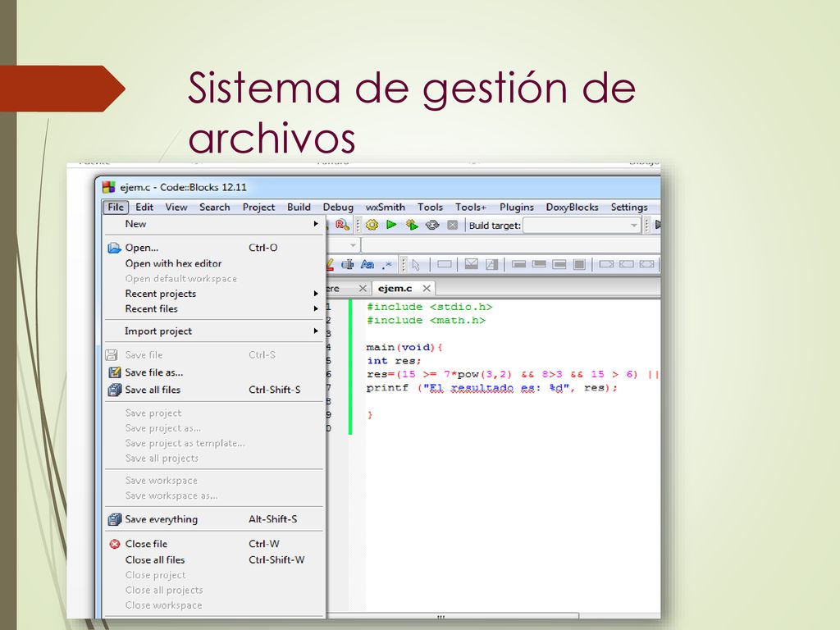This screenshot has height=630, width=840.
Task: Choose Close all files
Action: (214, 559)
